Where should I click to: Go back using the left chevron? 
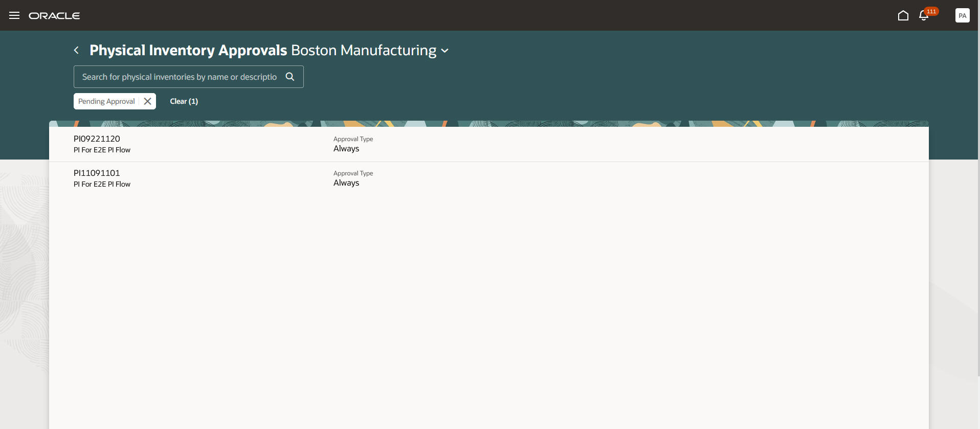coord(76,50)
